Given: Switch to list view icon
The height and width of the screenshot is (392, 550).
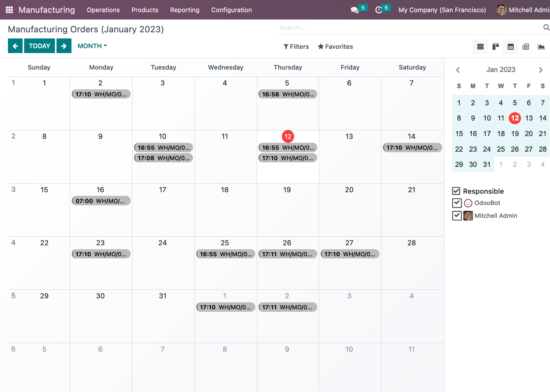Looking at the screenshot, I should pyautogui.click(x=480, y=47).
